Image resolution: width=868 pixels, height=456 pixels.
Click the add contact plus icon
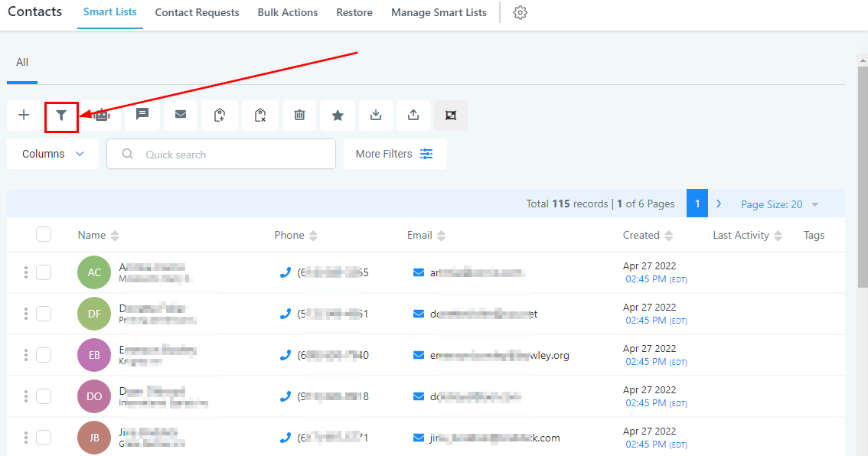(x=24, y=116)
